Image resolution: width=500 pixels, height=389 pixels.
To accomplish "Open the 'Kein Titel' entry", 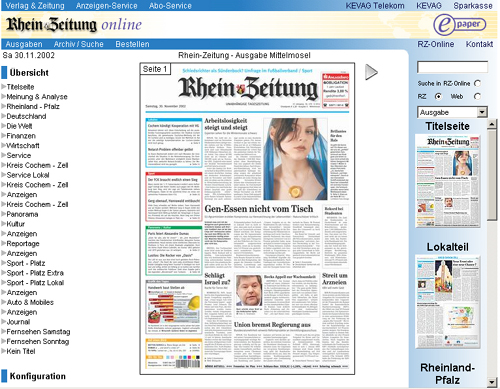I will click(x=21, y=351).
